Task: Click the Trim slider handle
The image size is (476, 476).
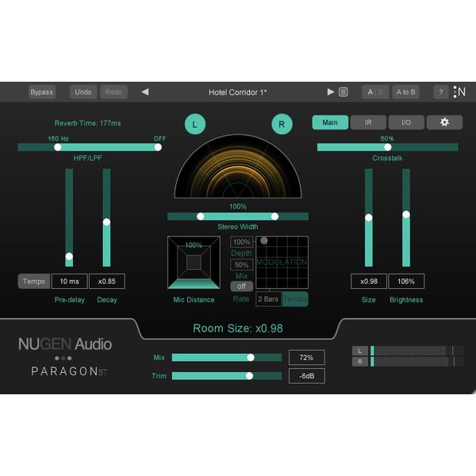Action: pos(249,376)
